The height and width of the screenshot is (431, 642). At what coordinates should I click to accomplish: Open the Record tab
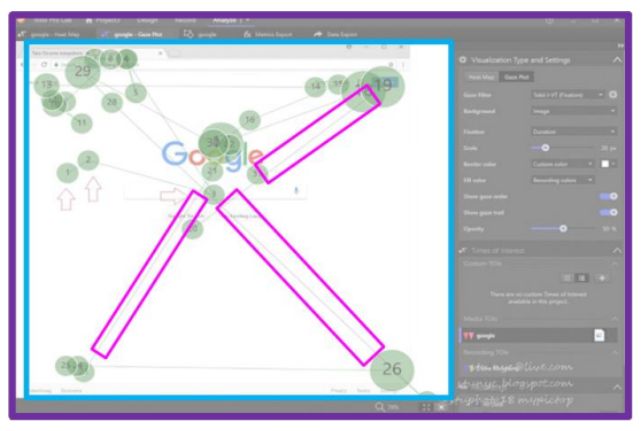tap(185, 20)
